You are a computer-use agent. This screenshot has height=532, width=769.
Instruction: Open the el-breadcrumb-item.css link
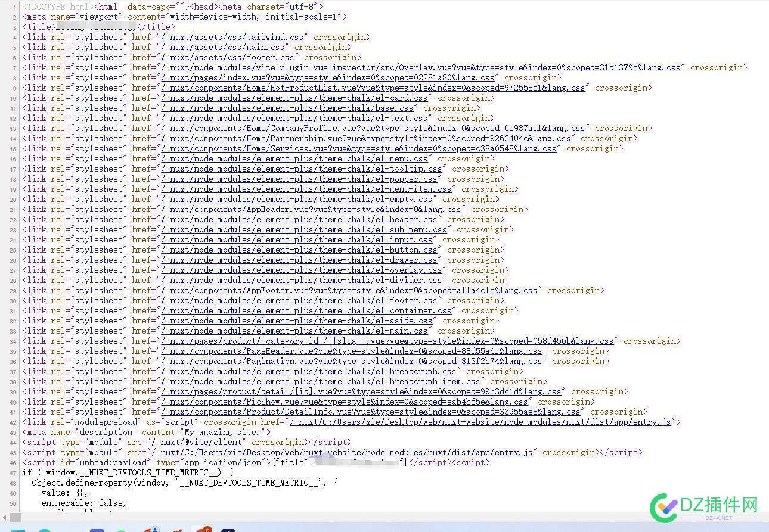[321, 381]
